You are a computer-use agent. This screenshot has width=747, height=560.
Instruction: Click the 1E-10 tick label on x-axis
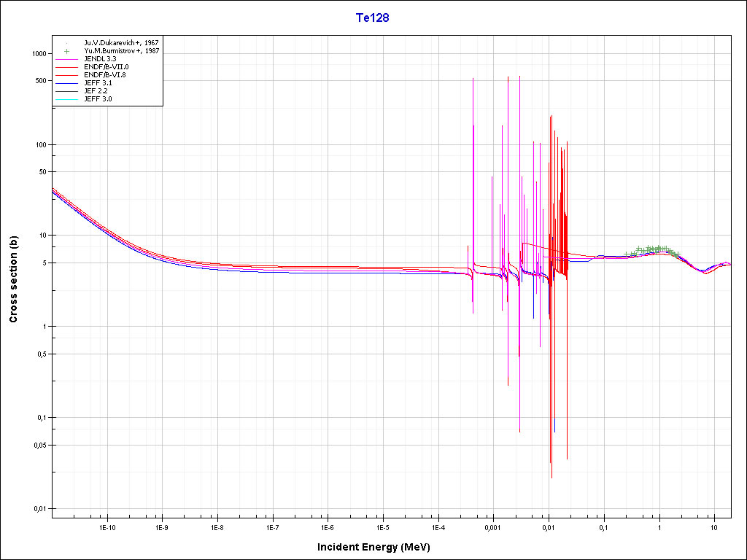pyautogui.click(x=107, y=526)
